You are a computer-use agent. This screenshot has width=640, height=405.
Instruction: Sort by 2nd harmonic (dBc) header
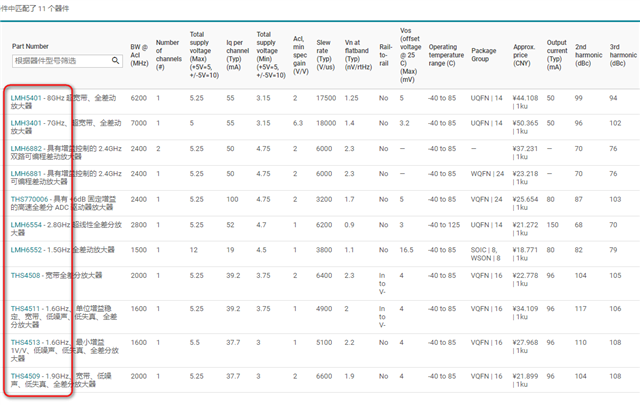pos(589,55)
